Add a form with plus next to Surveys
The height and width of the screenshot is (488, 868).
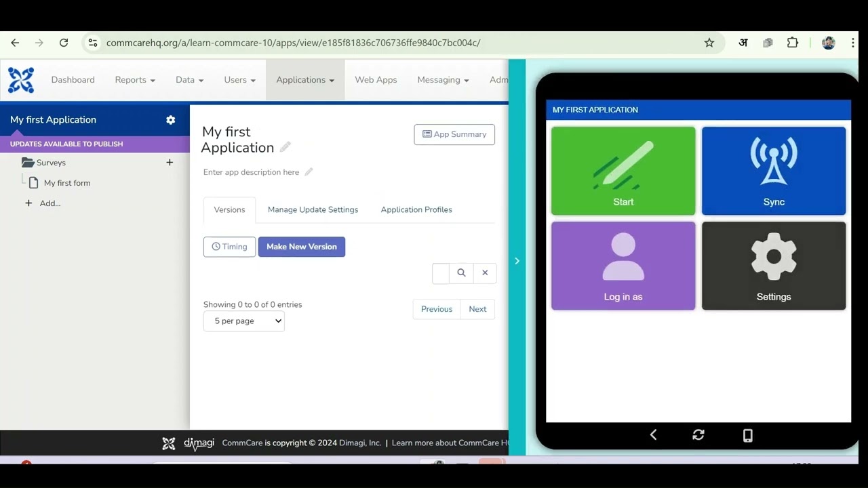click(170, 163)
